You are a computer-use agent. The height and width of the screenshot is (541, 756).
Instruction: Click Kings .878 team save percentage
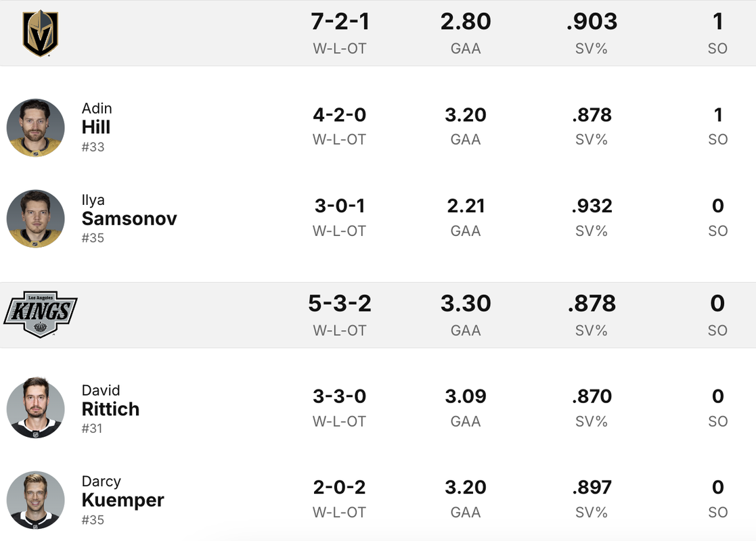click(x=592, y=304)
